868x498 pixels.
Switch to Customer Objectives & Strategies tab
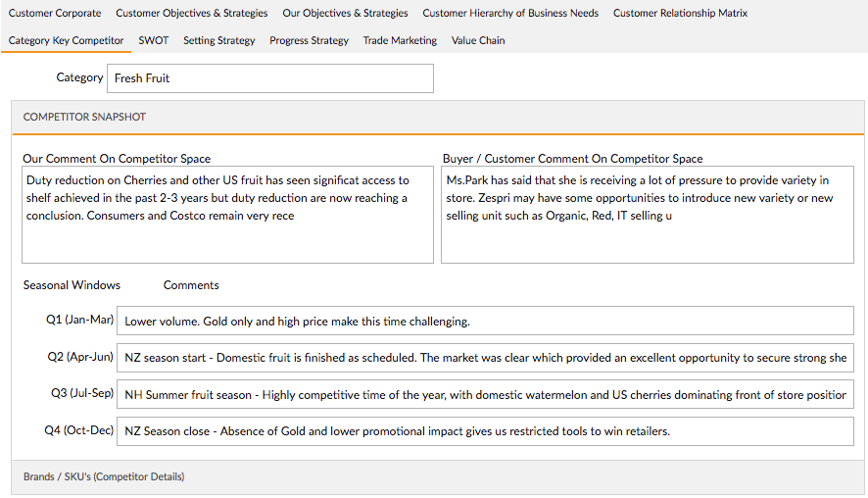coord(192,13)
